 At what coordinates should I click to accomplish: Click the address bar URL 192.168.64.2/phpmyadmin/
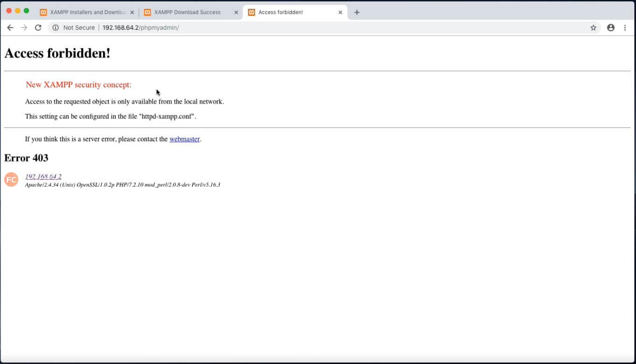pos(140,28)
